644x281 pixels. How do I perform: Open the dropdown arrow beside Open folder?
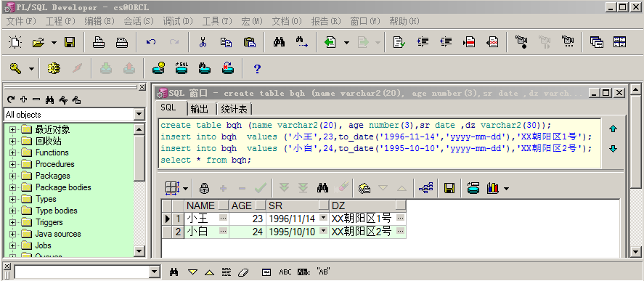(54, 42)
